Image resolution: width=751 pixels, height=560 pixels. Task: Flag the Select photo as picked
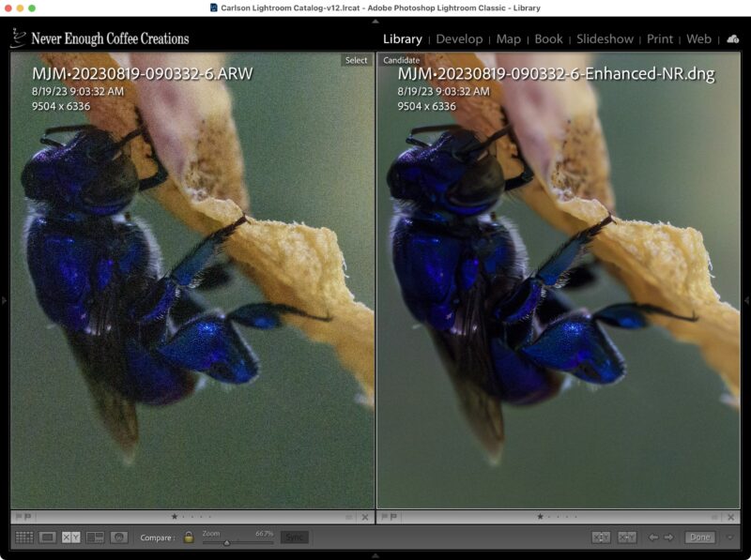coord(19,517)
